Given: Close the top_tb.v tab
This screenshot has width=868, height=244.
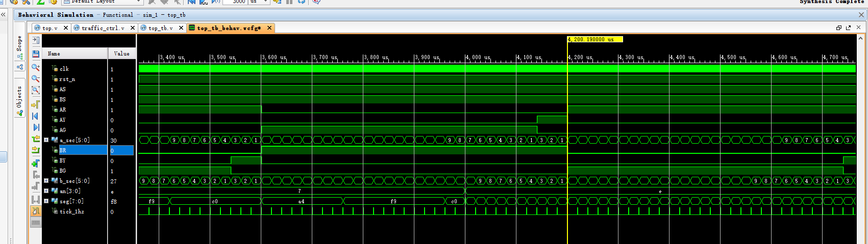Looking at the screenshot, I should click(x=181, y=28).
